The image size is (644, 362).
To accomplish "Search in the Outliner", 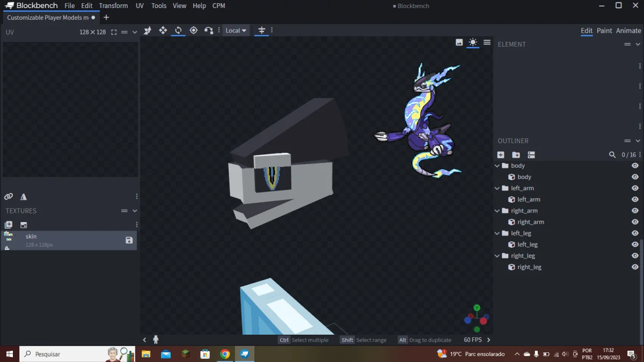I will pyautogui.click(x=612, y=155).
